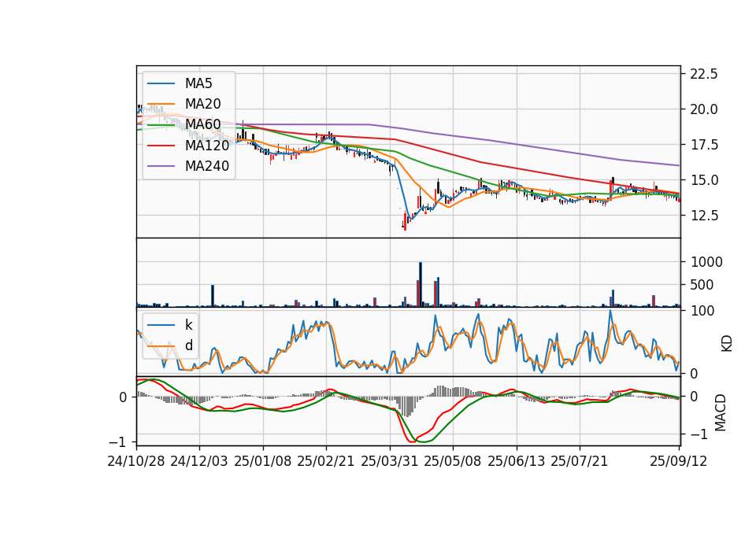Click the 12.5 price axis label

point(704,216)
